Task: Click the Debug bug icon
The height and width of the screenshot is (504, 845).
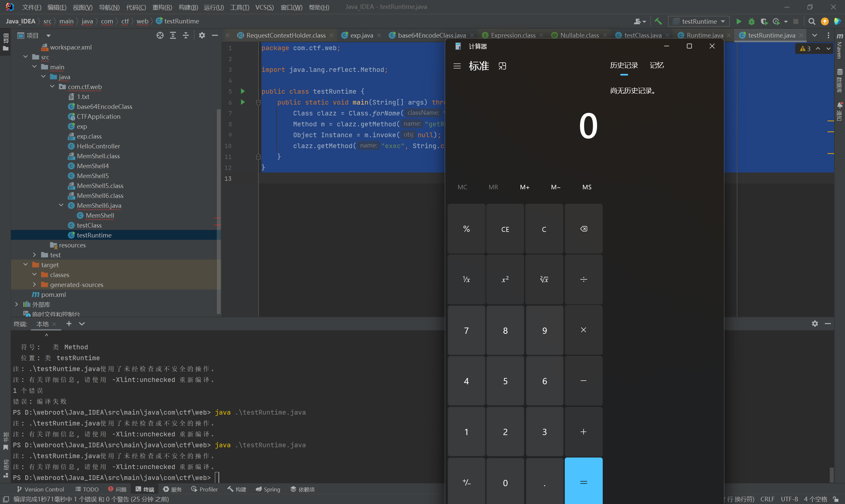Action: (752, 21)
